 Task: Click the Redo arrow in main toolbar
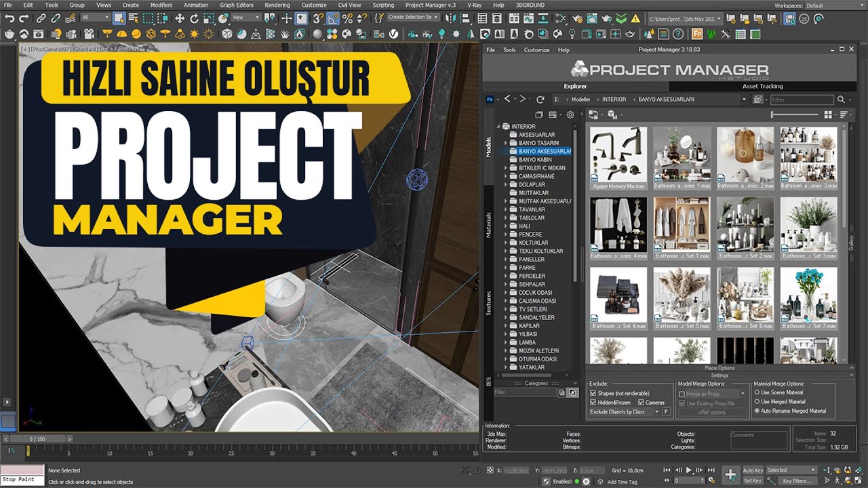click(24, 18)
